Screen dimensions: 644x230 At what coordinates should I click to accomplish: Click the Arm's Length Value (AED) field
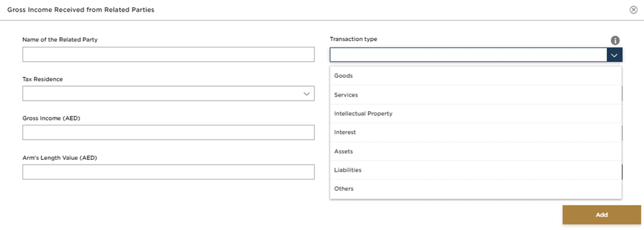[x=168, y=172]
